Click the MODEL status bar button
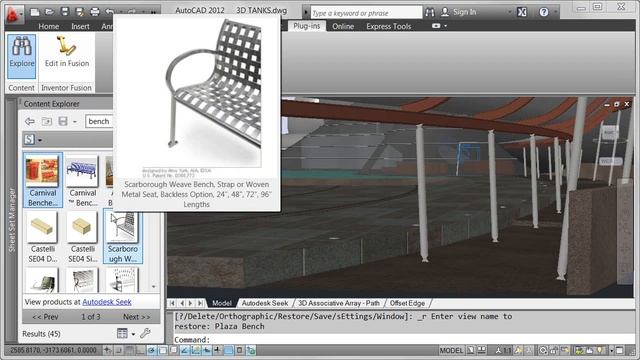This screenshot has width=640, height=360. pyautogui.click(x=451, y=350)
